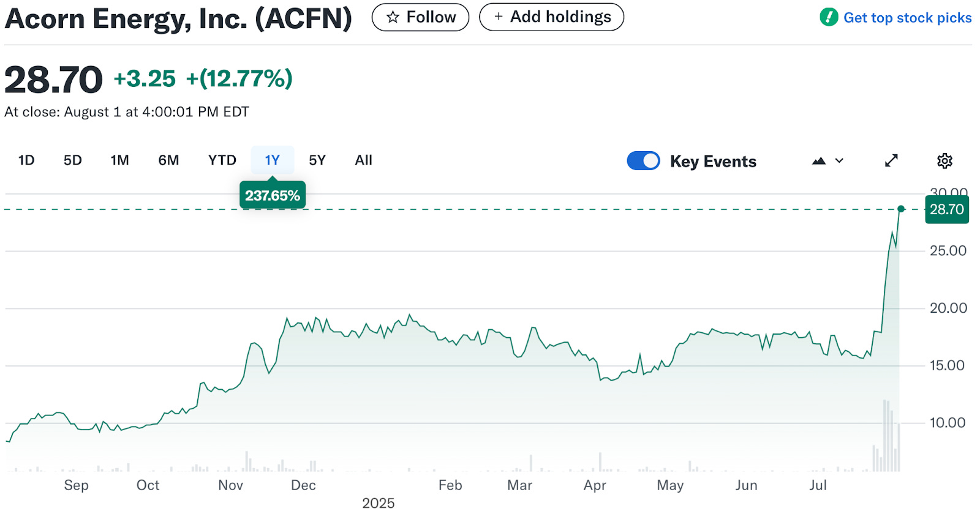Click the 2025 year label on axis

378,503
